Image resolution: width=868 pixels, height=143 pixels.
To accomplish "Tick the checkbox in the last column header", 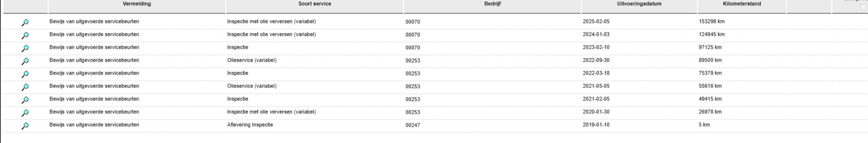I will point(863,7).
